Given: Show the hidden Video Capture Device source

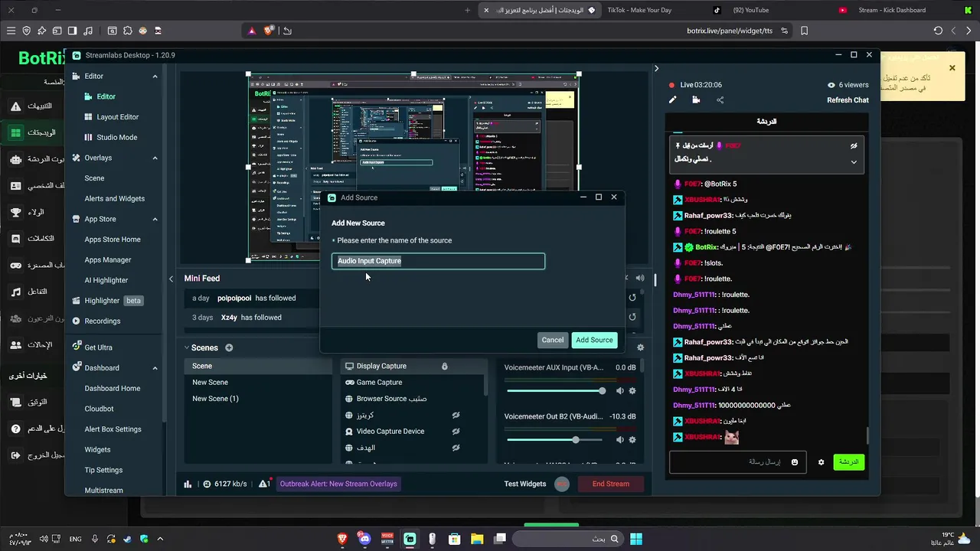Looking at the screenshot, I should pyautogui.click(x=456, y=432).
